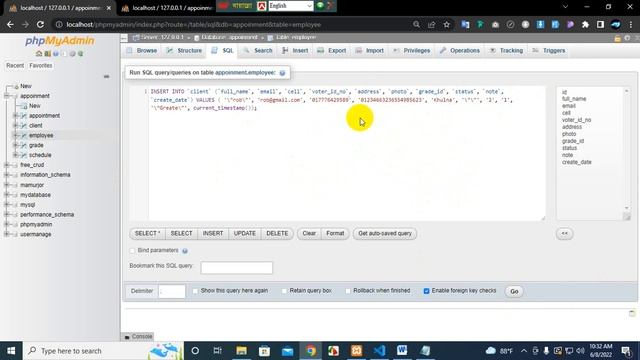The height and width of the screenshot is (360, 640).
Task: Uncheck Enable foreign key checks
Action: [x=427, y=291]
